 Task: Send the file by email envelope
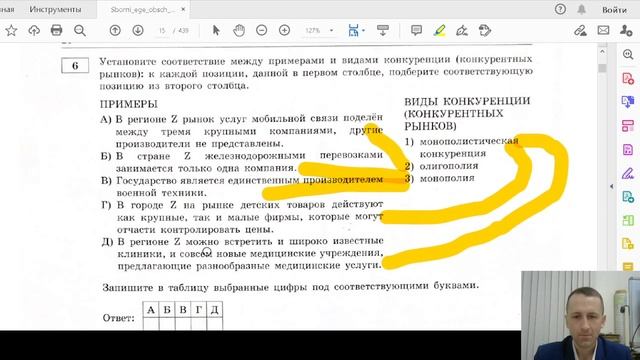[603, 31]
